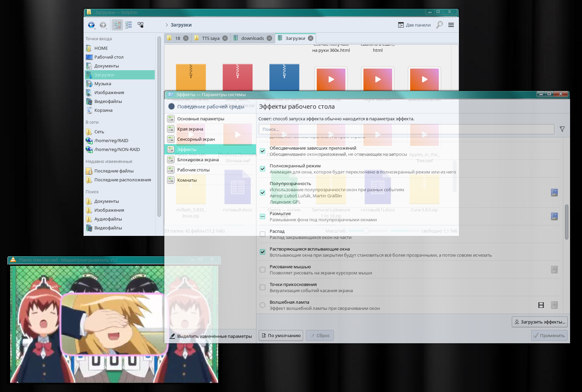Viewport: 582px width, 392px height.
Task: Show Последние расположения recent locations
Action: 120,180
